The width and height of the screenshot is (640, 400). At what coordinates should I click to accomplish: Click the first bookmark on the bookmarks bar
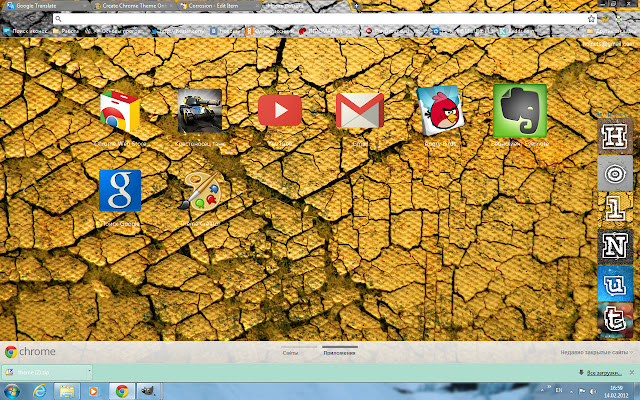(25, 31)
